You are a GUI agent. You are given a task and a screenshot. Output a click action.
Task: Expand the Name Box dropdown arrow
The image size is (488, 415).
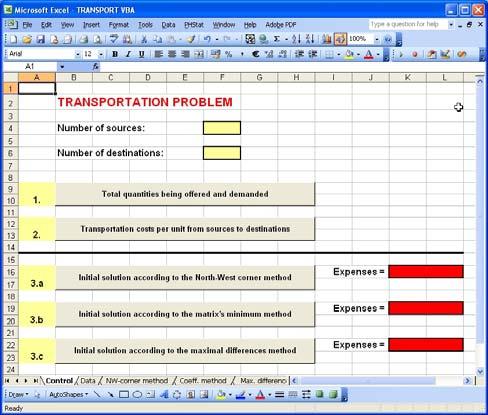(62, 67)
